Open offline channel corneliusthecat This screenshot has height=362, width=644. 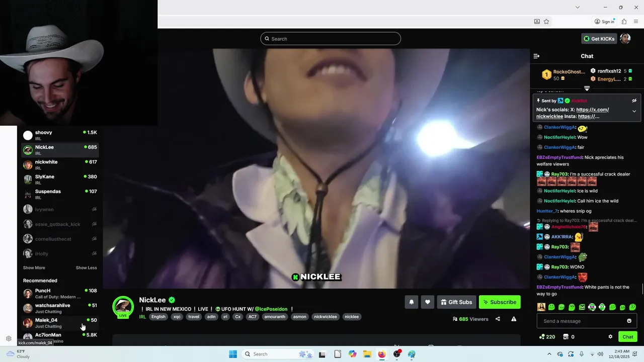[x=60, y=239]
